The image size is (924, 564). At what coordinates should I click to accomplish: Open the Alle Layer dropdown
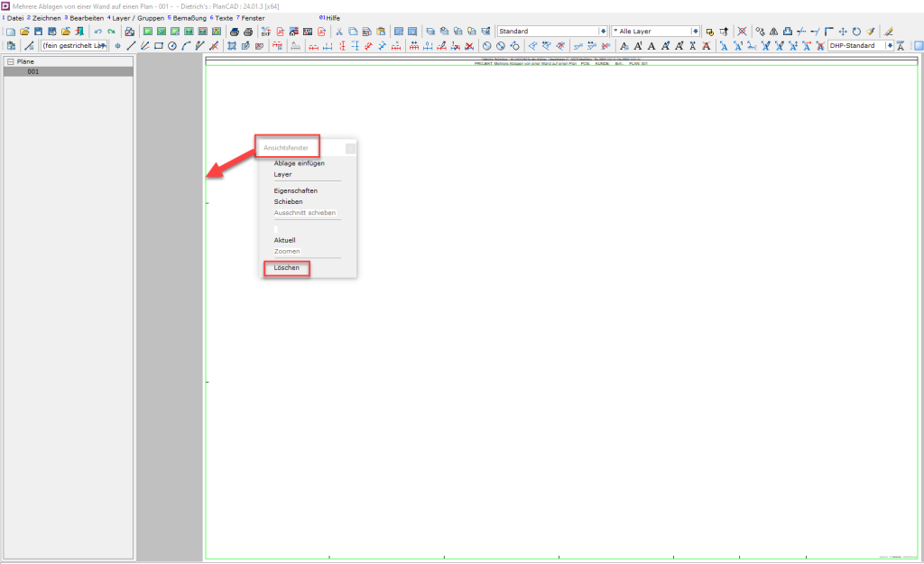pyautogui.click(x=695, y=32)
